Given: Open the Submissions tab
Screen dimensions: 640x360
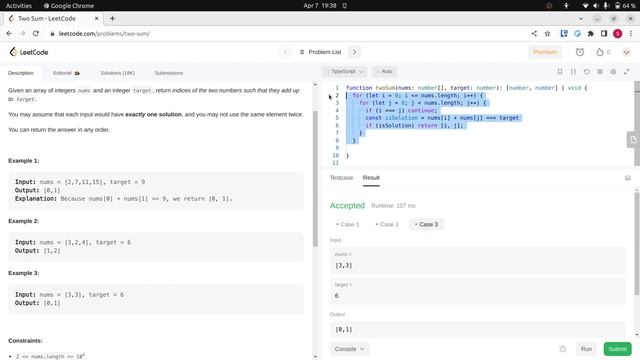Looking at the screenshot, I should click(169, 73).
